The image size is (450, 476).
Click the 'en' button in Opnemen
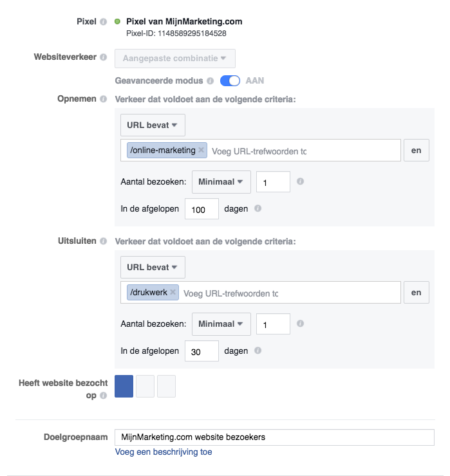click(417, 151)
